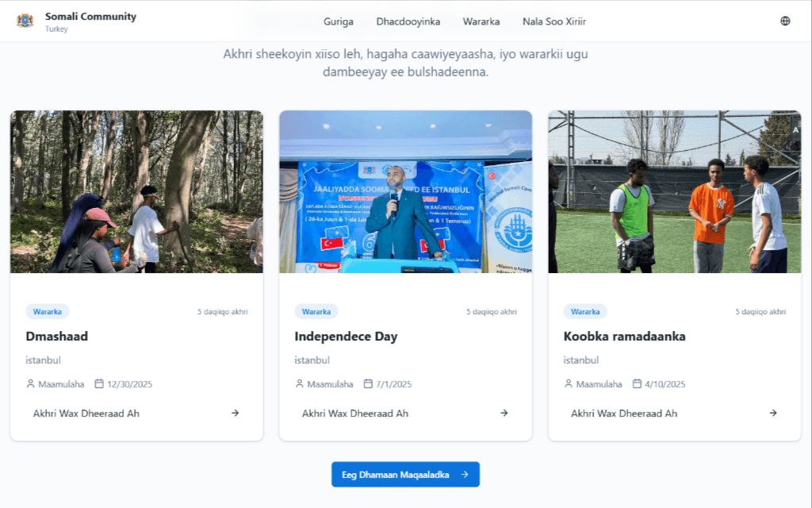This screenshot has height=508, width=812.
Task: Open the Nala Soo Xiriir page
Action: 554,21
